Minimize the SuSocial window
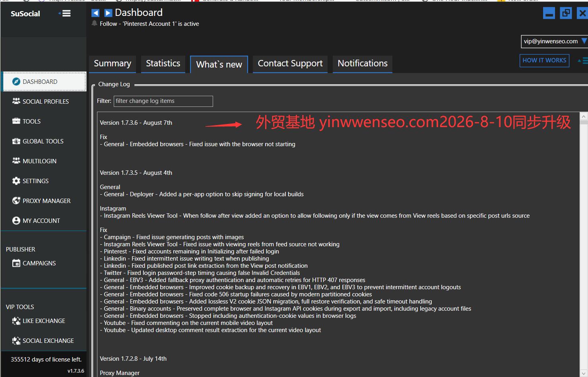The image size is (588, 377). point(549,13)
